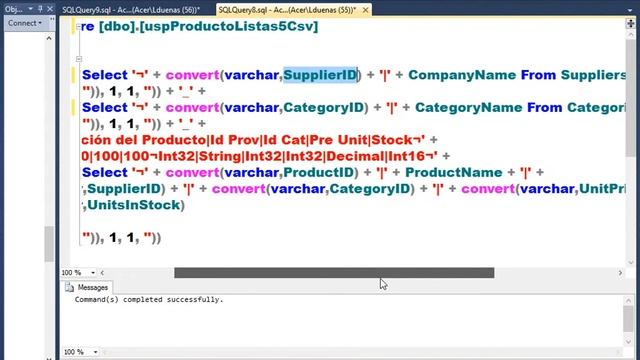This screenshot has height=360, width=640.
Task: Click the convert keyword before varchar,UnitPri
Action: pyautogui.click(x=488, y=189)
